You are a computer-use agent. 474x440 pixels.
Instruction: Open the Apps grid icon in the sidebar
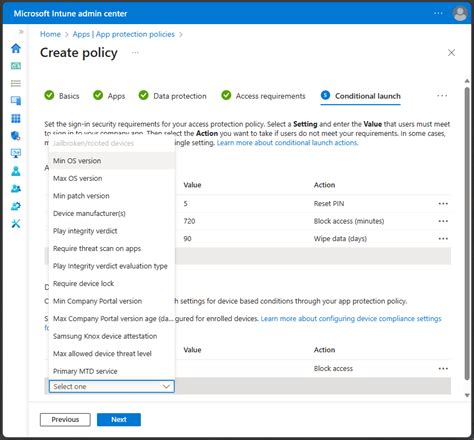coord(16,118)
